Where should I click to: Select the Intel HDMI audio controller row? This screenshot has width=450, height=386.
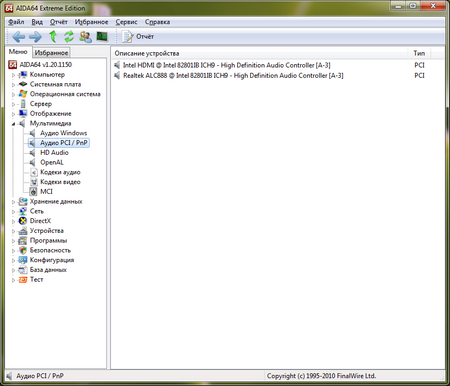(x=278, y=65)
